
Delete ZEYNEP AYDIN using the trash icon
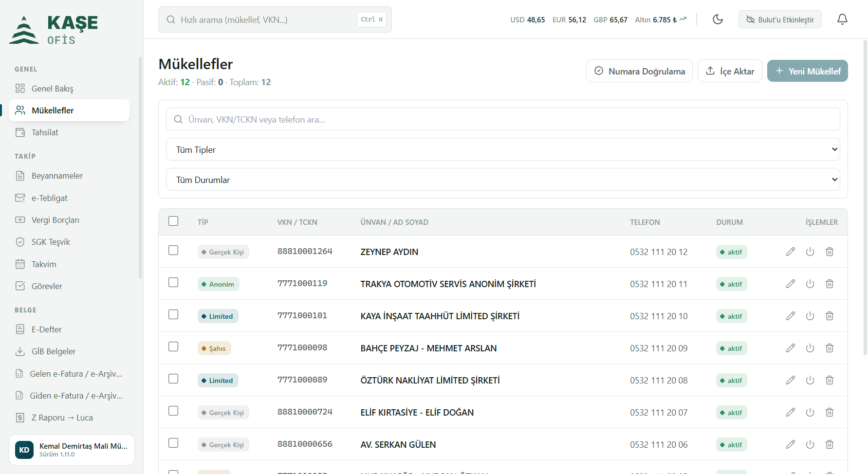point(830,252)
